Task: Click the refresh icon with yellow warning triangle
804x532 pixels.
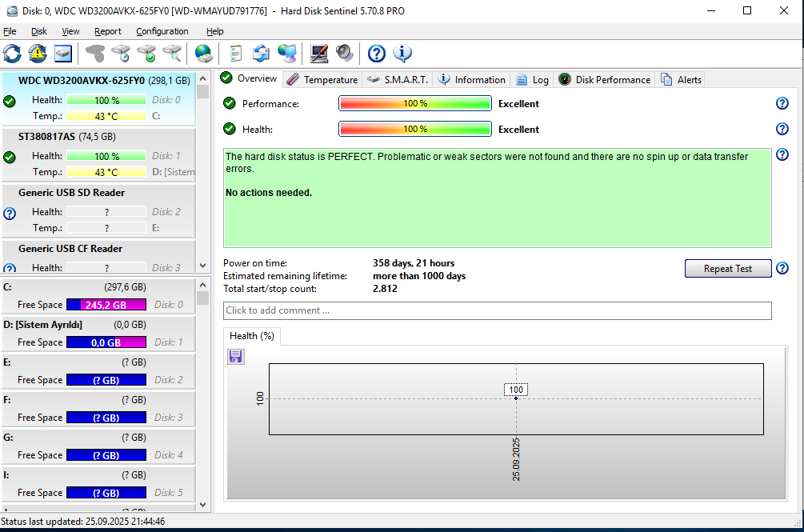Action: tap(38, 54)
